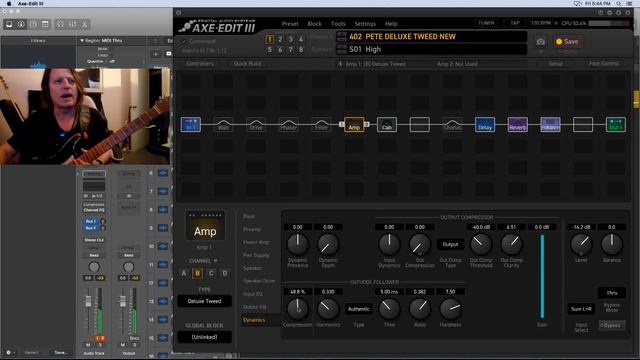Switch amp to channel B
This screenshot has width=640, height=360.
click(198, 273)
